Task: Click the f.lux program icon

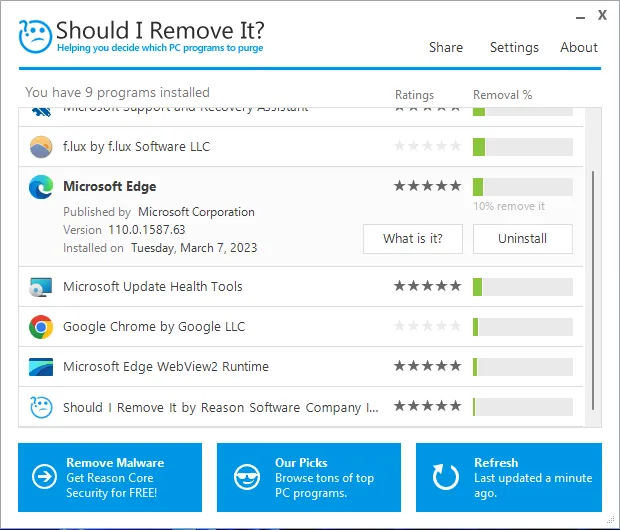Action: point(41,147)
